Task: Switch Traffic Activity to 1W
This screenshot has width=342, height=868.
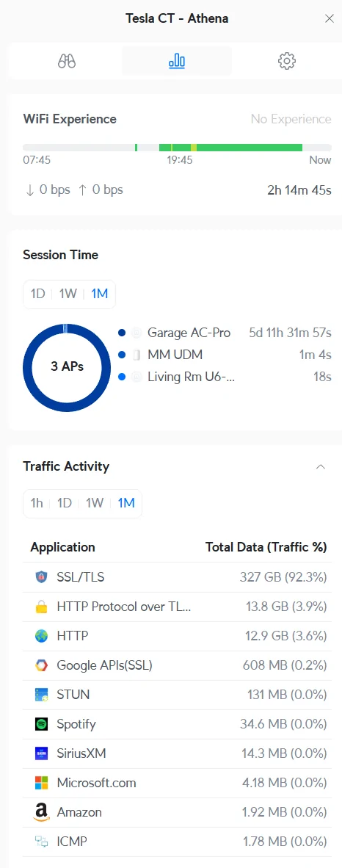Action: point(95,503)
